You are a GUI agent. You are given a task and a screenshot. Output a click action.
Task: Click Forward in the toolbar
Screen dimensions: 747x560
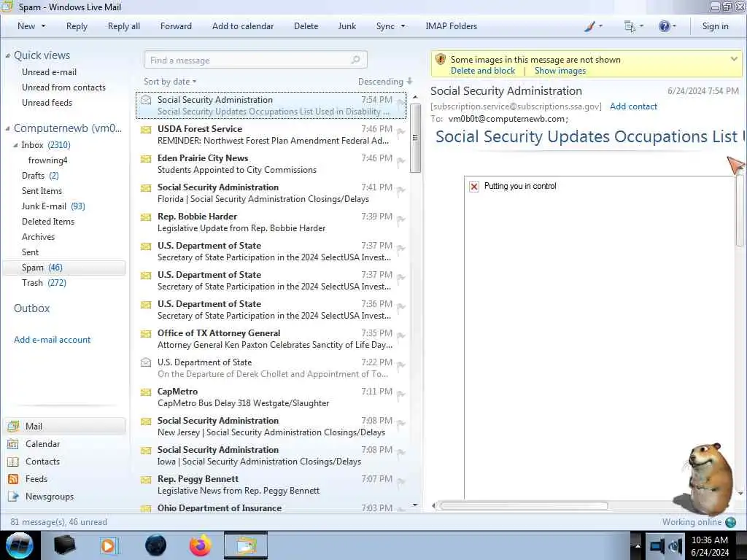click(176, 26)
